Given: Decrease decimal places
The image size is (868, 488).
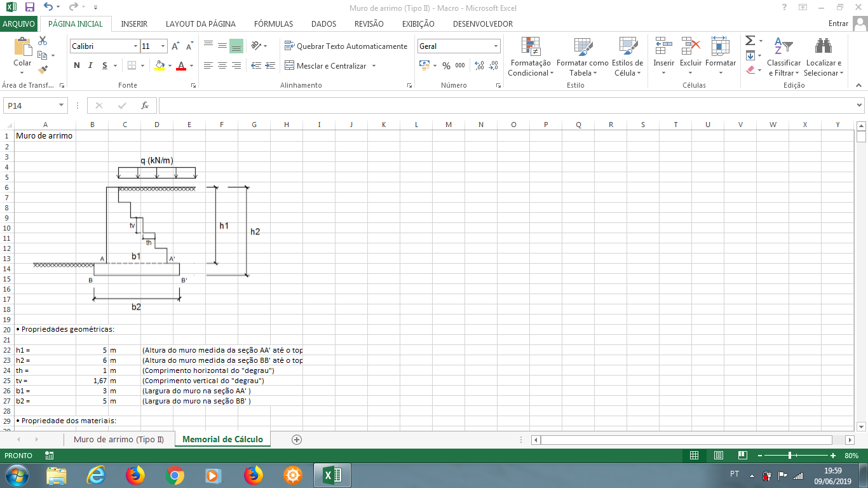Looking at the screenshot, I should [494, 65].
